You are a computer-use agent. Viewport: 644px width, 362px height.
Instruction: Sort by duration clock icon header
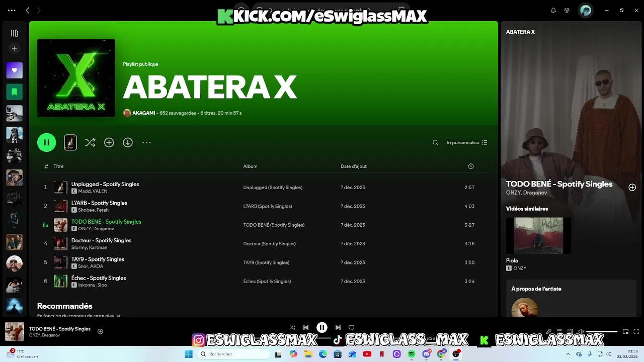471,166
